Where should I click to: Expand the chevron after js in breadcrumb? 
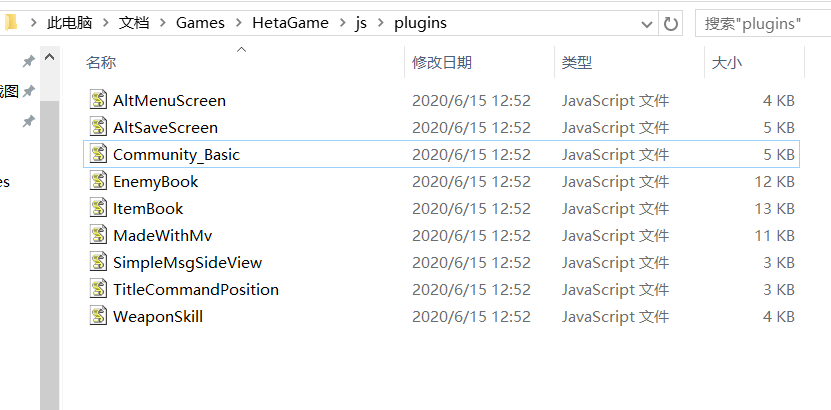381,23
